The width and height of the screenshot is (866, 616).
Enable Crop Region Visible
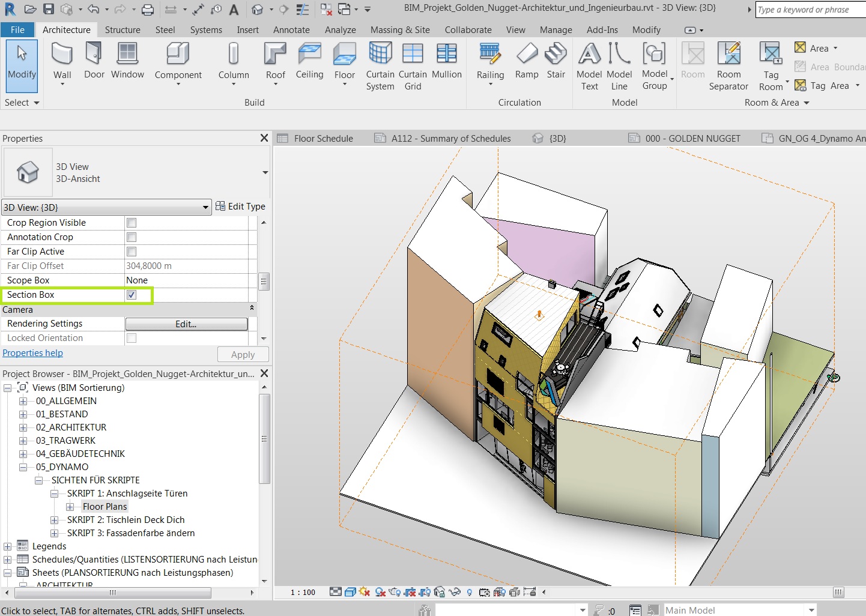(x=131, y=222)
